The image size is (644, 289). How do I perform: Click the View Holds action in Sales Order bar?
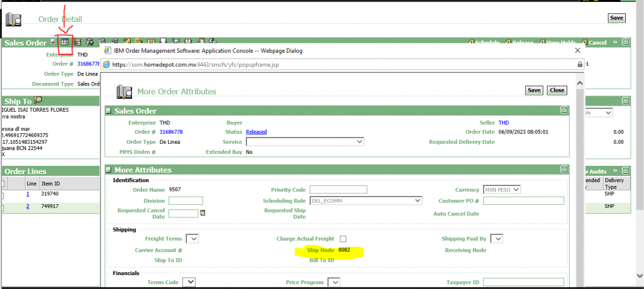558,42
